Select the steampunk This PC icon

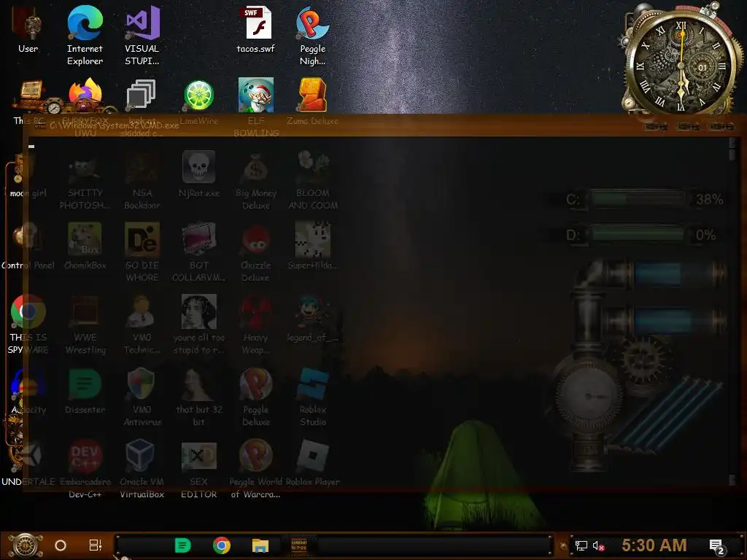coord(31,96)
